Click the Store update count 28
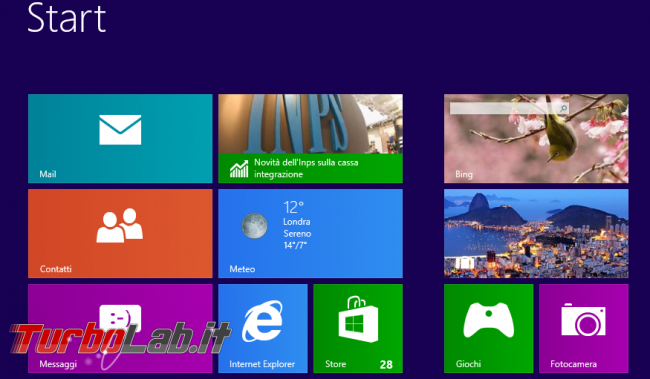Viewport: 650px width, 379px height. point(386,364)
